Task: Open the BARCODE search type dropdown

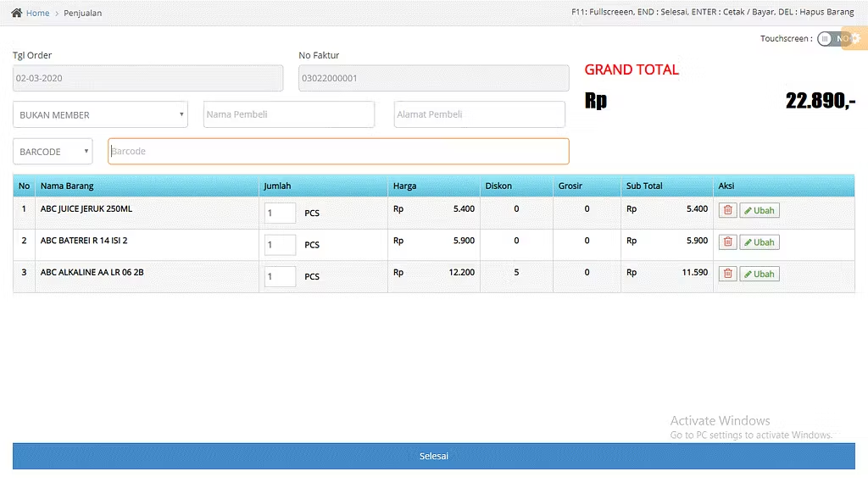Action: (53, 152)
